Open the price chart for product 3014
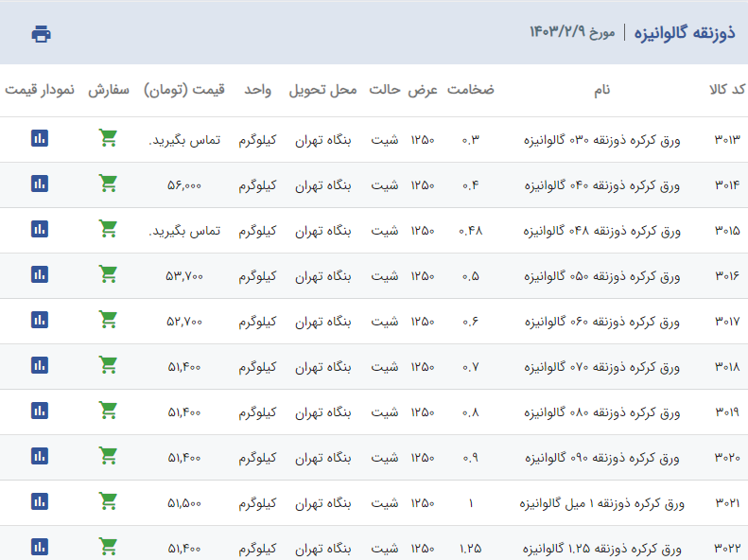Screen dimensions: 748x560 [39, 184]
